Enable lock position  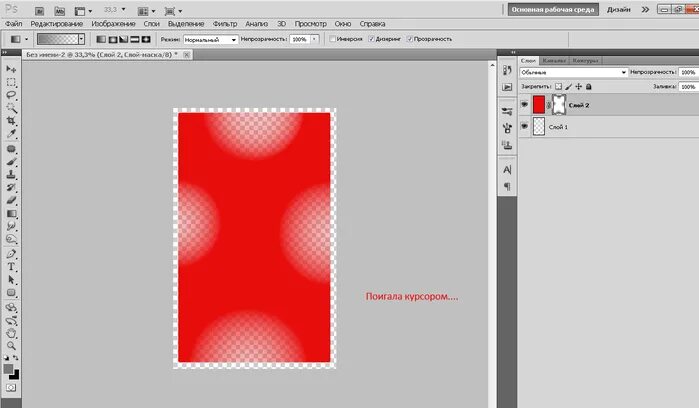(x=579, y=87)
